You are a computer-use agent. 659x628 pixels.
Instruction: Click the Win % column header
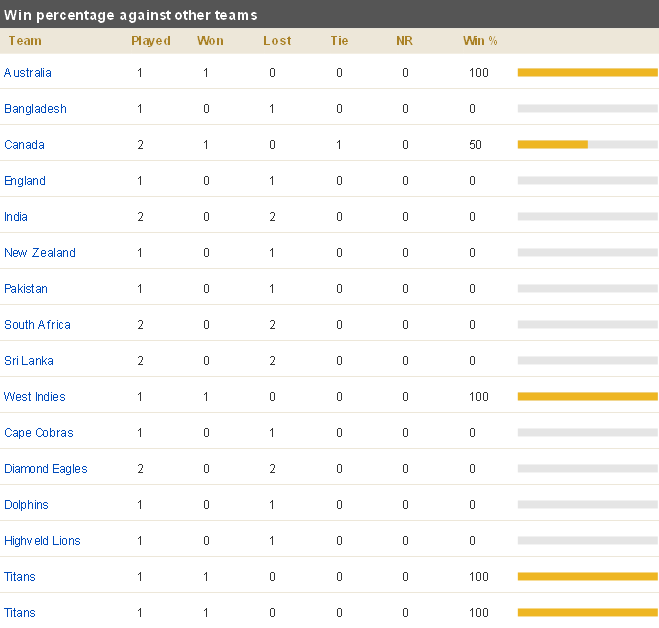pyautogui.click(x=480, y=41)
